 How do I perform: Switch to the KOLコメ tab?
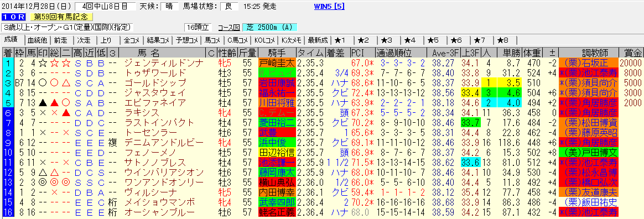[x=266, y=40]
